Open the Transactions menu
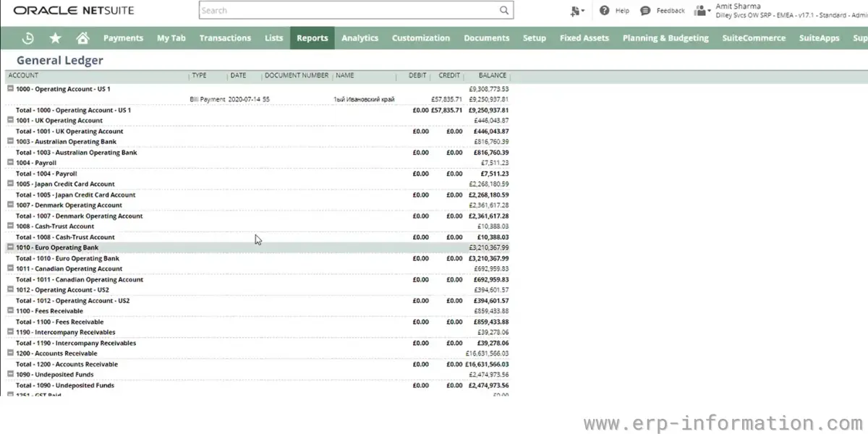 pos(225,38)
